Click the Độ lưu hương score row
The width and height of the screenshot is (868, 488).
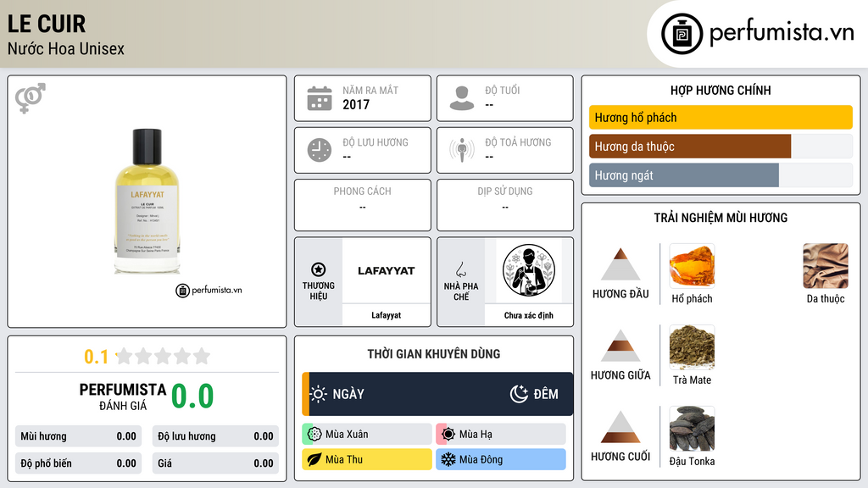point(215,436)
